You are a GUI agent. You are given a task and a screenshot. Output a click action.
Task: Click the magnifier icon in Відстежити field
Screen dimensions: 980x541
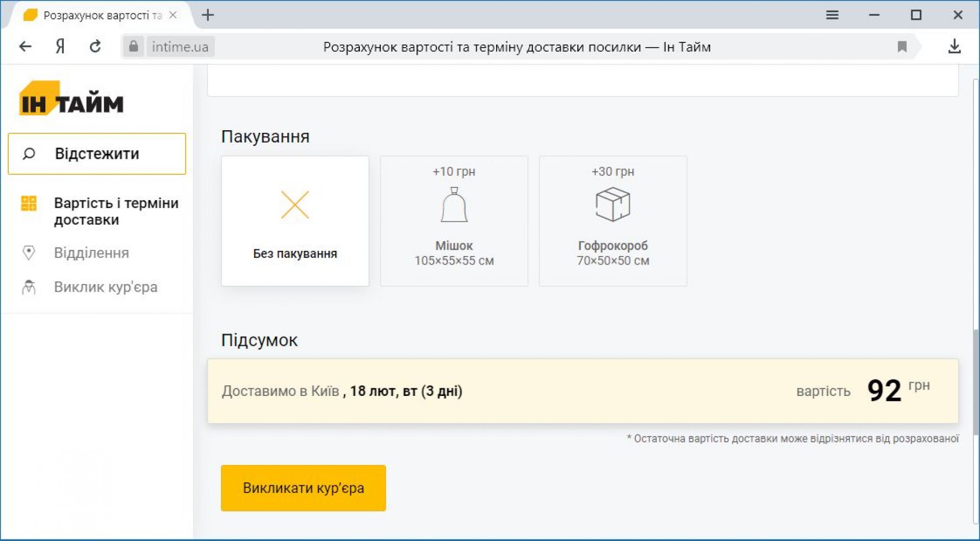click(29, 154)
